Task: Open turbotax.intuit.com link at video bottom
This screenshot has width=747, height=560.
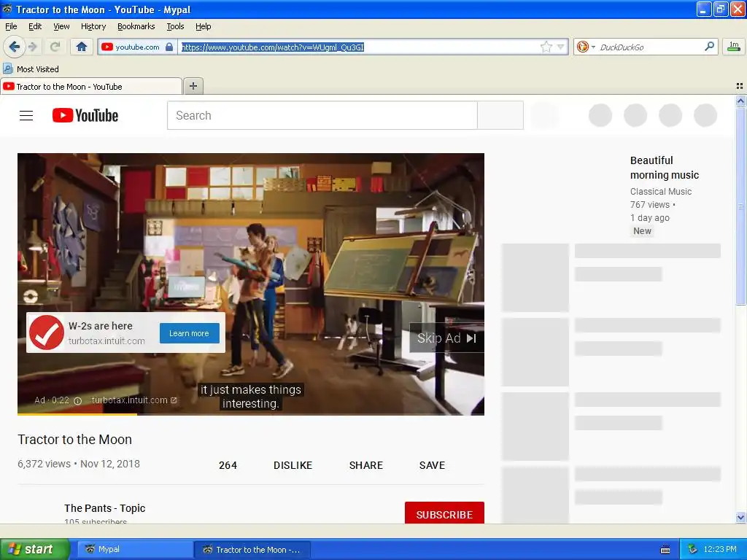Action: coord(134,400)
